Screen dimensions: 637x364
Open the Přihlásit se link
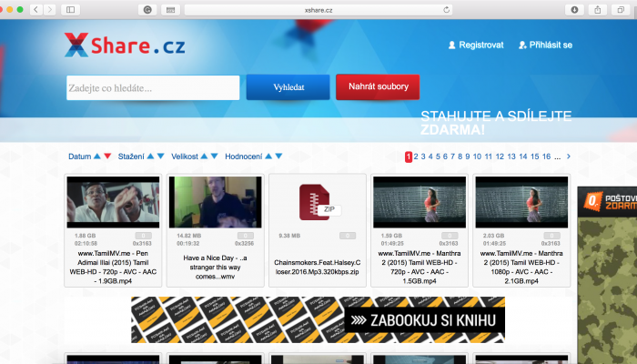546,45
